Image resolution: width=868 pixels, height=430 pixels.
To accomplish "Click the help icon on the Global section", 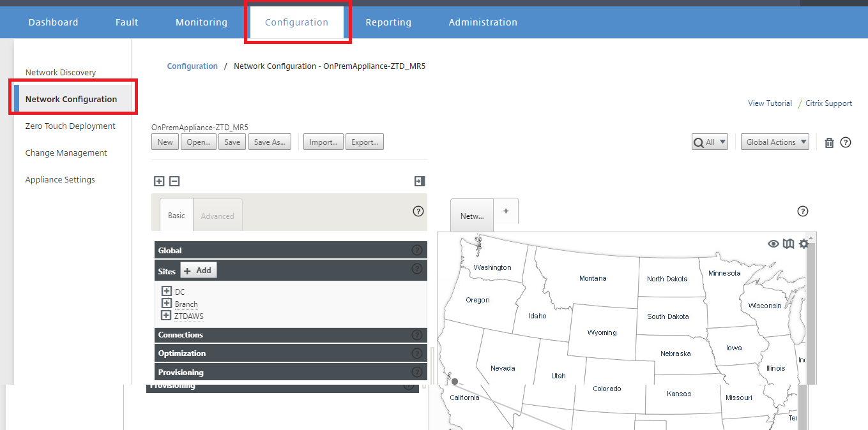I will point(417,250).
